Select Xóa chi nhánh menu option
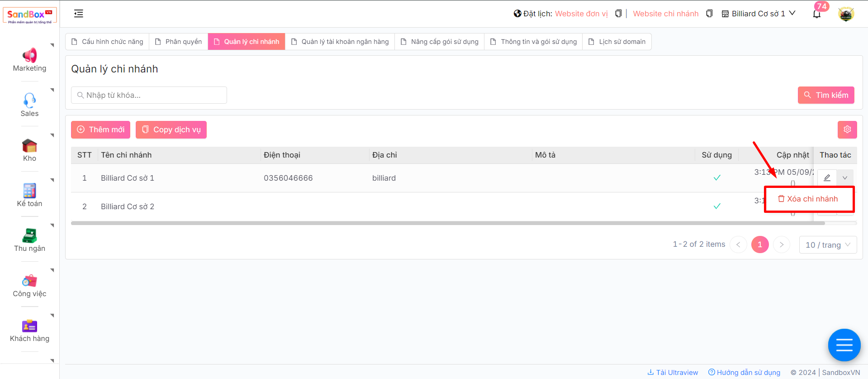Screen dimensions: 868x379 (x=808, y=199)
